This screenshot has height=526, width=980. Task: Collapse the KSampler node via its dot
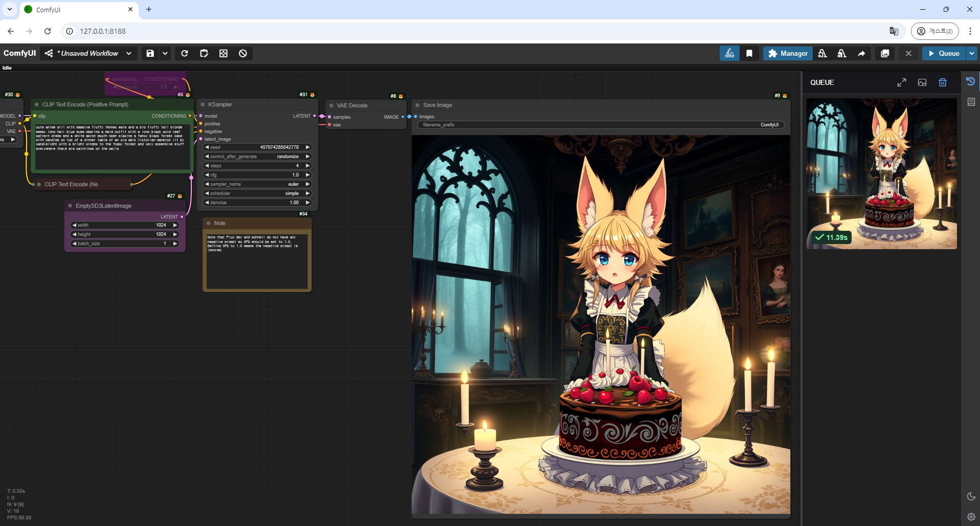pos(203,104)
